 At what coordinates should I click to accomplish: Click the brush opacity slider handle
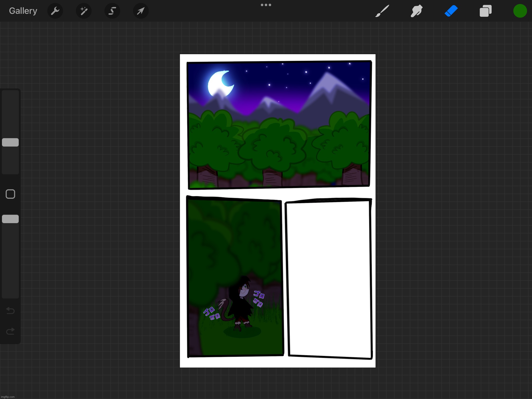click(10, 219)
